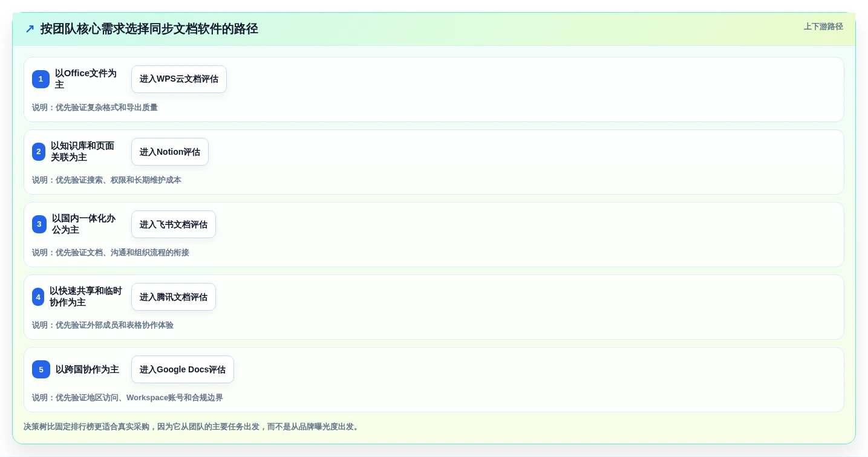
Task: Select the text 以国内一体化办公为主
Action: [x=84, y=224]
